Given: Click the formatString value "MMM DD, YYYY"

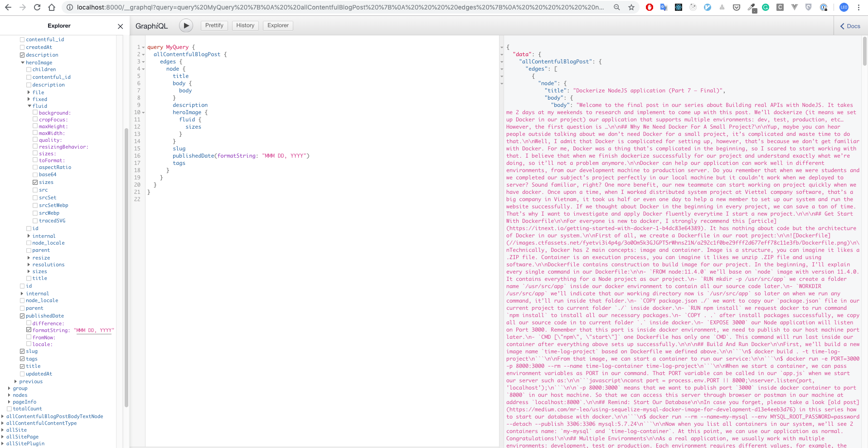Looking at the screenshot, I should (x=94, y=330).
